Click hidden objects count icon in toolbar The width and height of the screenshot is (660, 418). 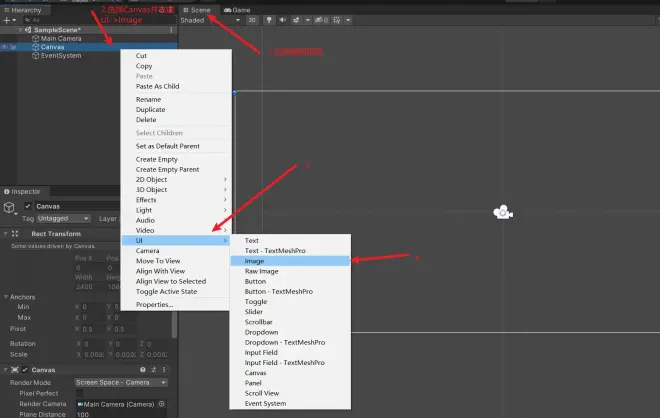[x=322, y=20]
